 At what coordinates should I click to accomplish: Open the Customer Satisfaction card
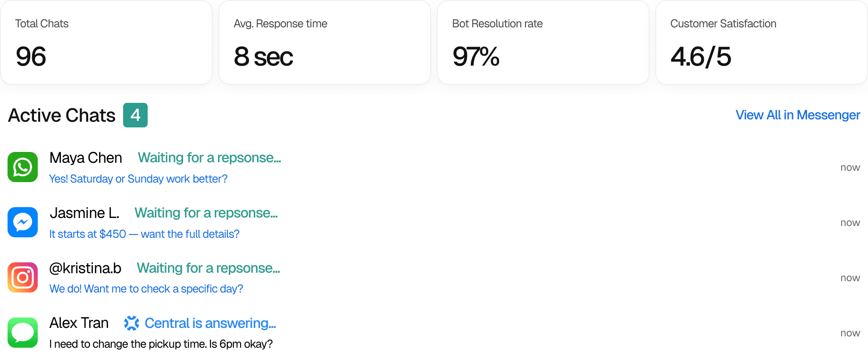(761, 42)
